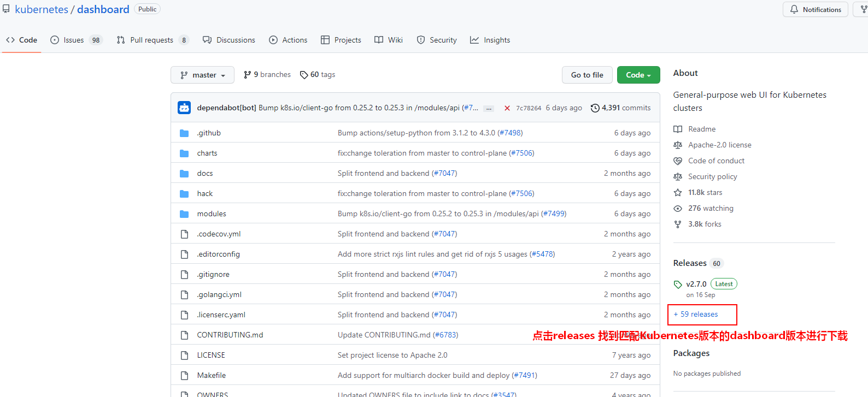This screenshot has width=868, height=397.
Task: Open pull request #7498 link
Action: click(510, 133)
